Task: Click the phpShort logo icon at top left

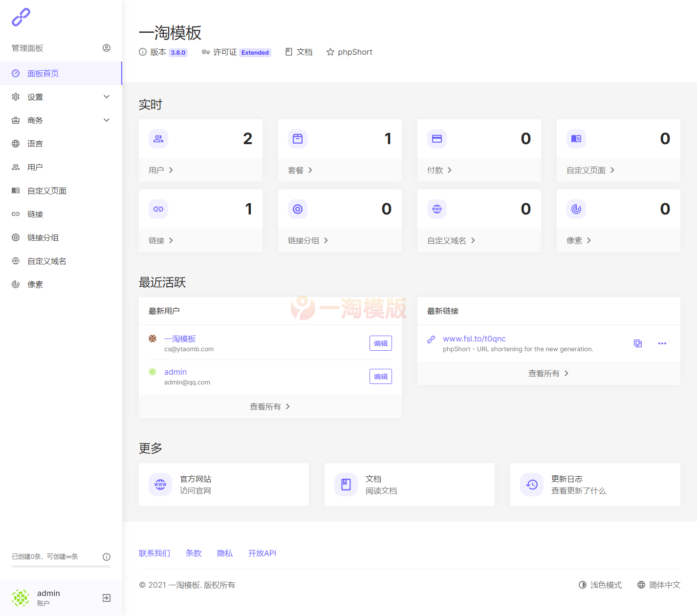Action: coord(21,17)
